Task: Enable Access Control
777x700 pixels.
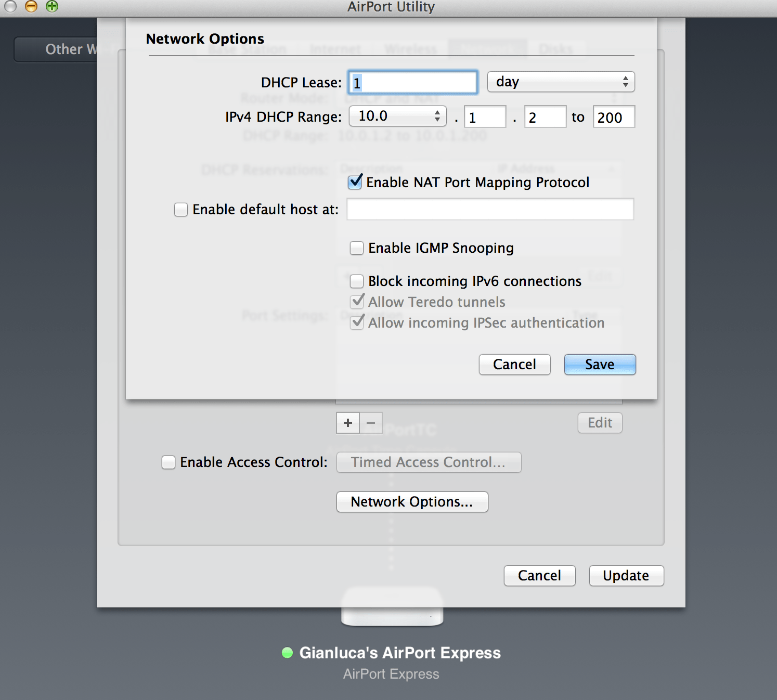Action: coord(168,462)
